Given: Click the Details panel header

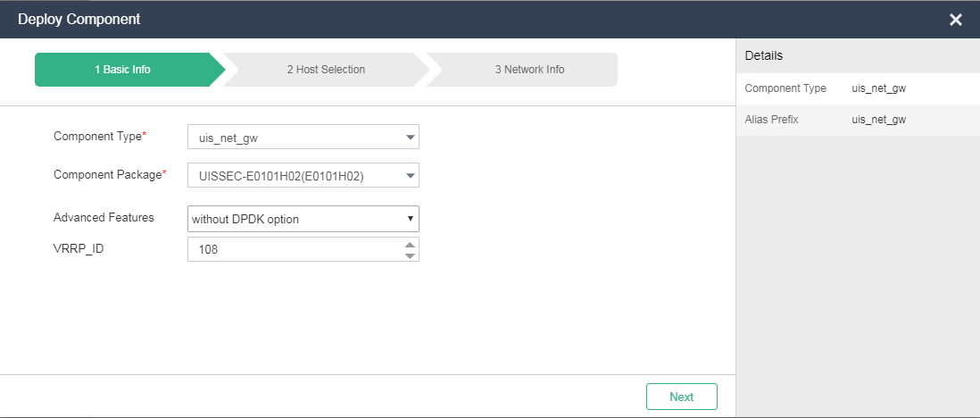Looking at the screenshot, I should [857, 55].
